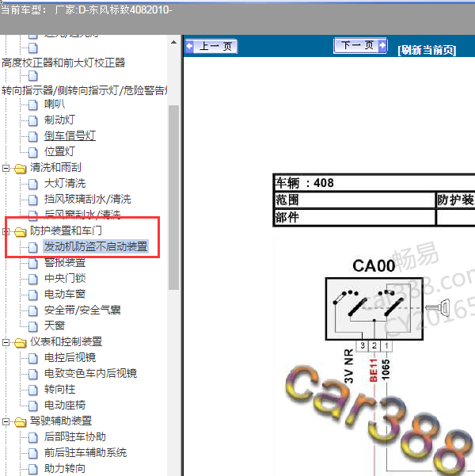Open the 警报装置 entry

[x=65, y=263]
